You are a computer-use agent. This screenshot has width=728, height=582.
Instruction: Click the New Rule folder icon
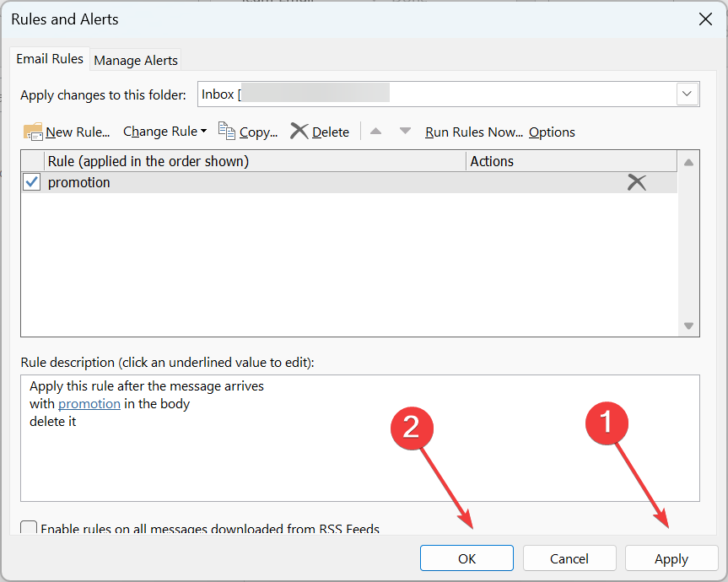click(x=33, y=132)
